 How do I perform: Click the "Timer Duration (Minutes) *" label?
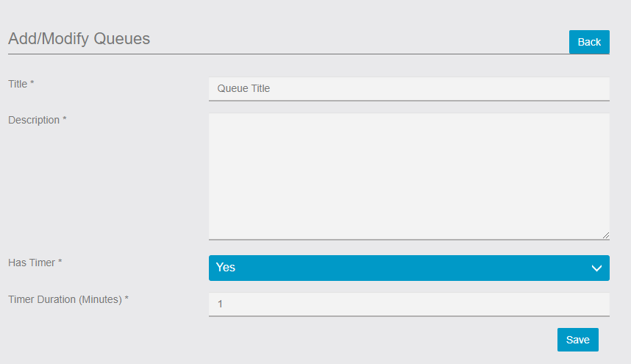pyautogui.click(x=68, y=299)
